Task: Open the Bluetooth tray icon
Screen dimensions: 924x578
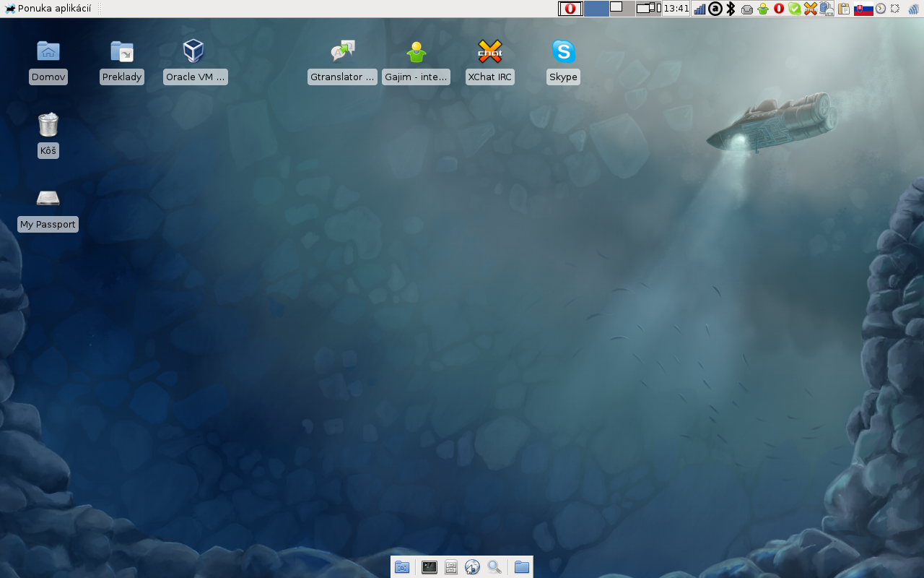Action: click(731, 9)
